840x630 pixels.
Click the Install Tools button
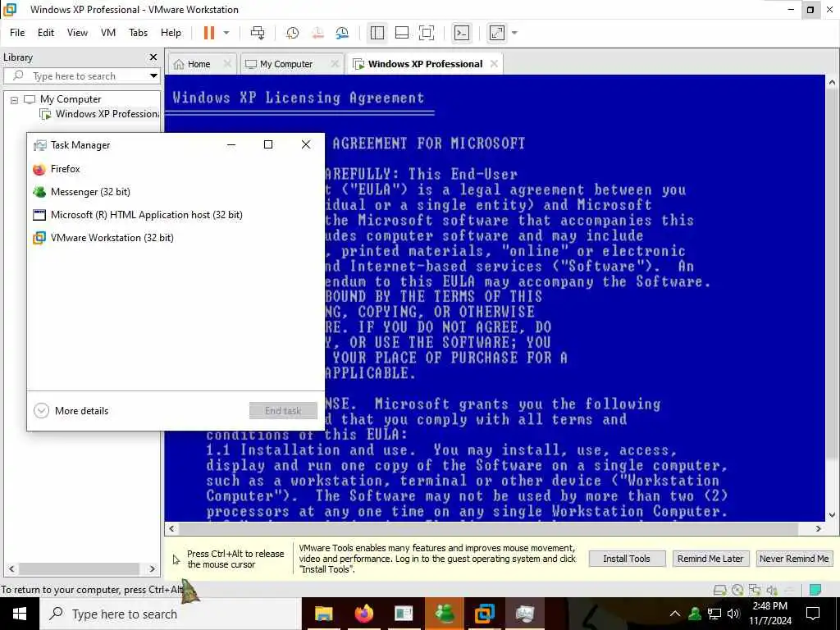click(x=627, y=559)
